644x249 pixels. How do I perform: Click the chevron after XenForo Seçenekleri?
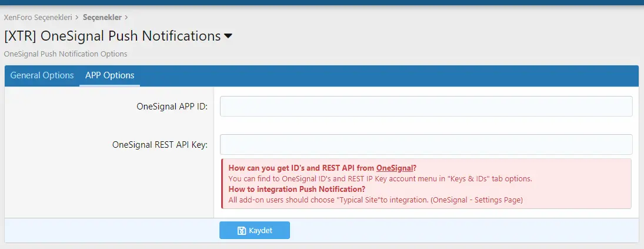(77, 17)
